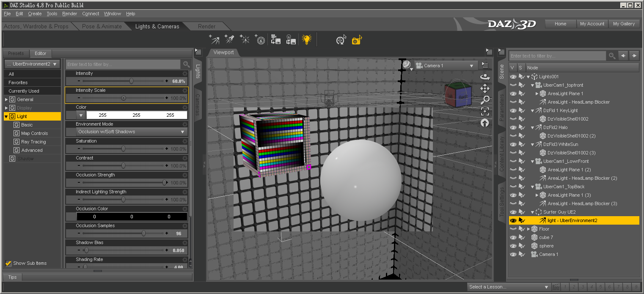Viewport: 644px width, 294px height.
Task: Click the left arrow button in Scene pane
Action: [x=623, y=56]
